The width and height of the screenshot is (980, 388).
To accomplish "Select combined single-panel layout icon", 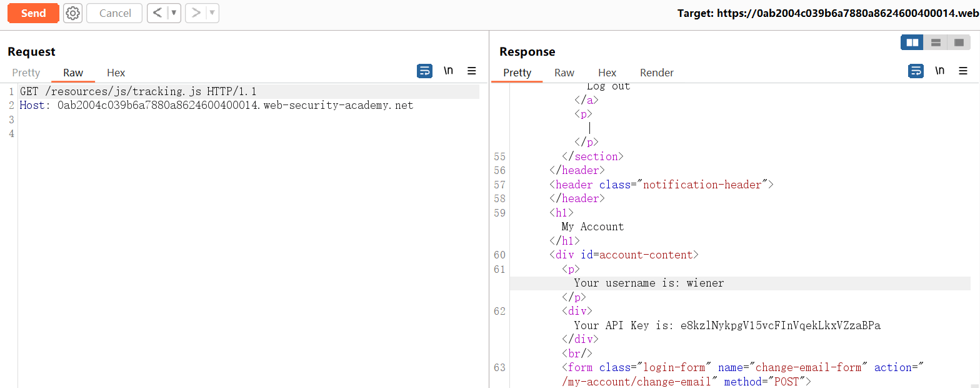I will [959, 43].
